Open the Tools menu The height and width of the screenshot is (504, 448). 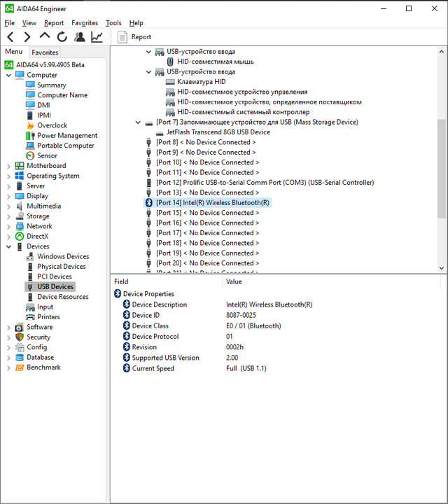pos(113,23)
